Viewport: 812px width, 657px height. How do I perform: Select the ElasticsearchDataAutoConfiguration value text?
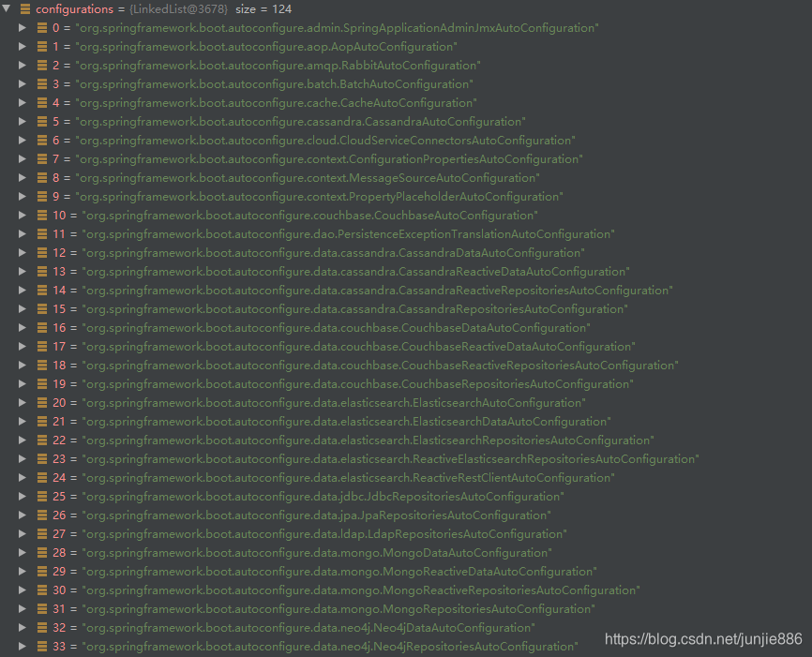(x=346, y=422)
